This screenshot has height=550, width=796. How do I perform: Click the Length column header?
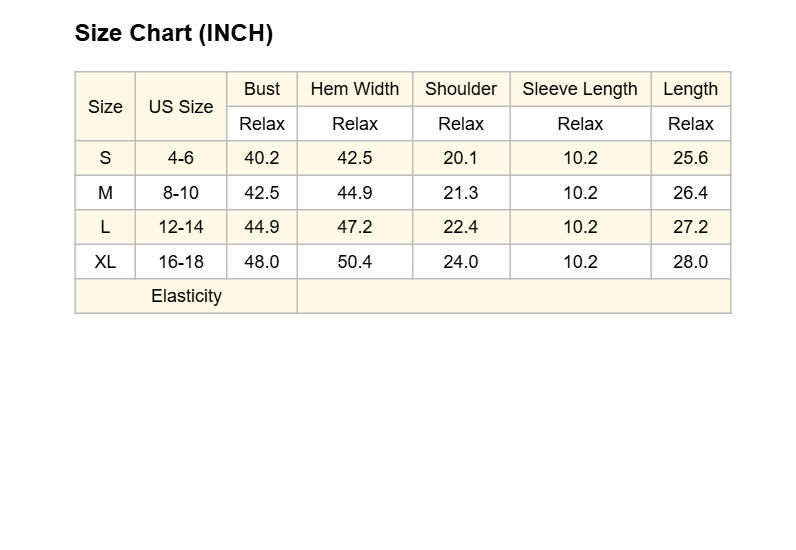(690, 89)
